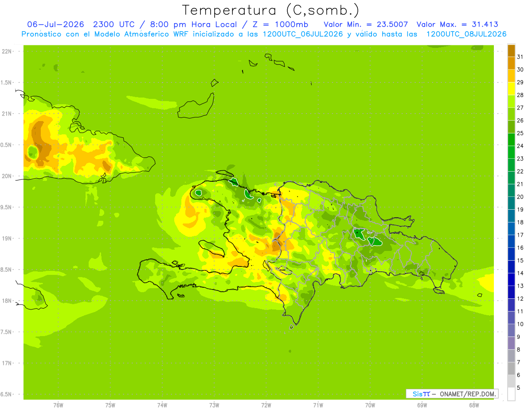Image resolution: width=532 pixels, height=411 pixels.
Task: Click the "19N" latitude axis label
Action: coord(6,239)
